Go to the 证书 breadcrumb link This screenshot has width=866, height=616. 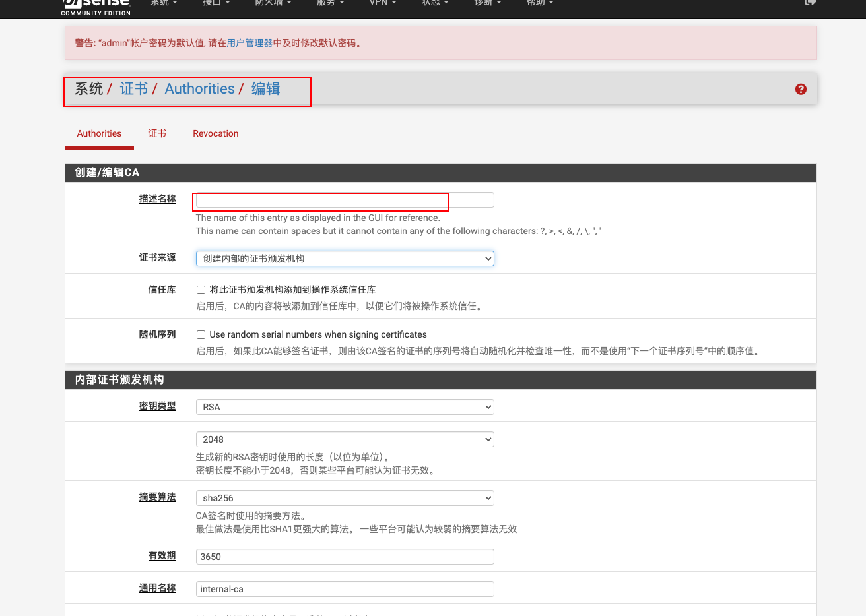click(x=134, y=88)
